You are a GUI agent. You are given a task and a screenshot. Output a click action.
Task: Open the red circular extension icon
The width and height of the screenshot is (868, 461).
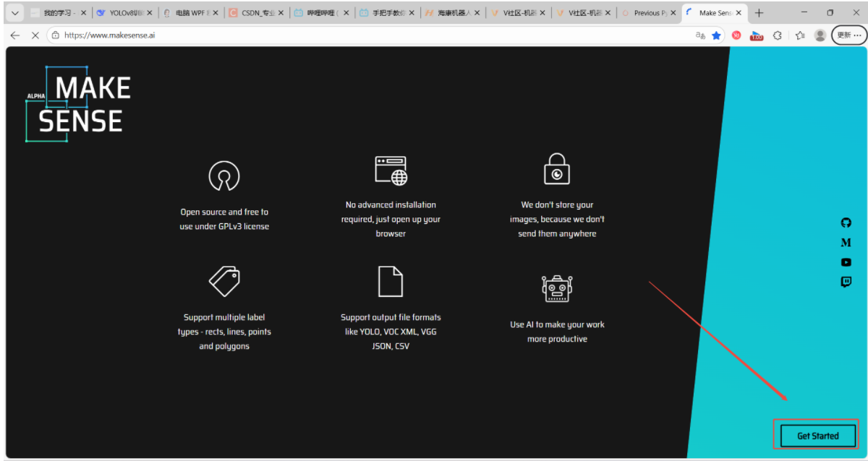(736, 35)
